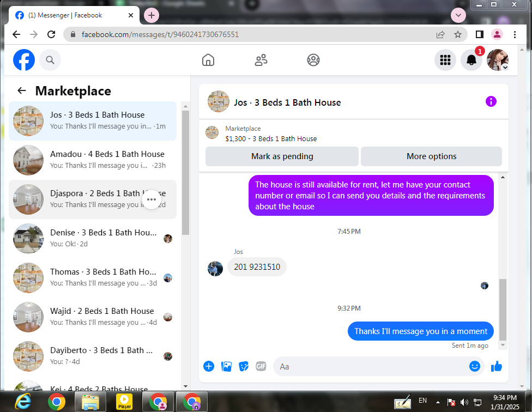Open the Facebook menu grid icon

pos(445,60)
